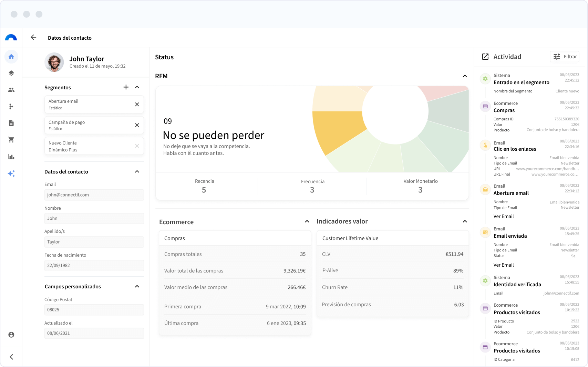Collapse the Campos personalizados section
The height and width of the screenshot is (367, 588).
[x=137, y=286]
